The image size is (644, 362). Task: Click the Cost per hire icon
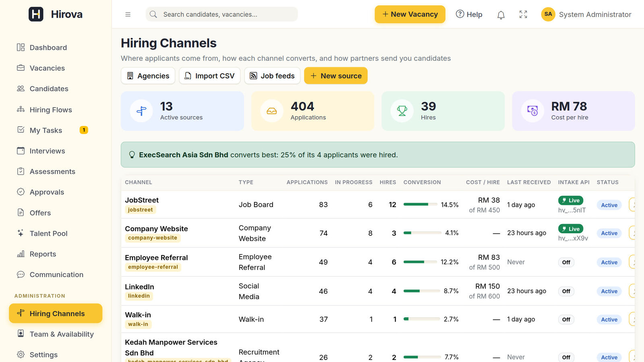(533, 111)
